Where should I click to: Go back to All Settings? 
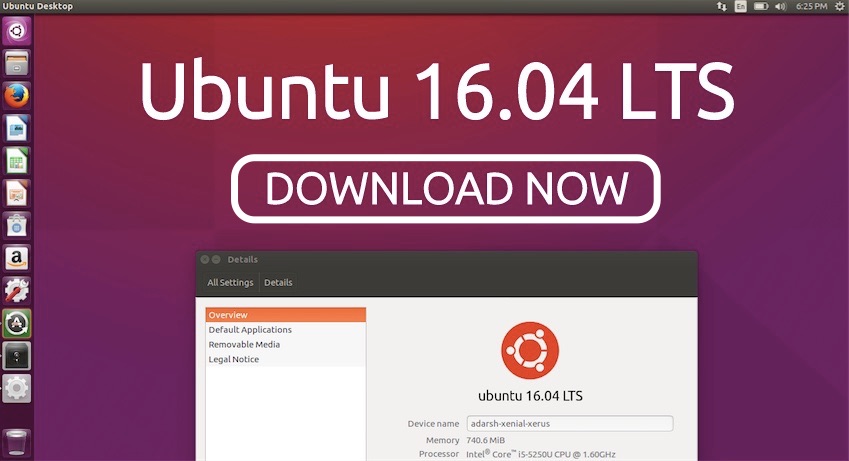pos(230,282)
